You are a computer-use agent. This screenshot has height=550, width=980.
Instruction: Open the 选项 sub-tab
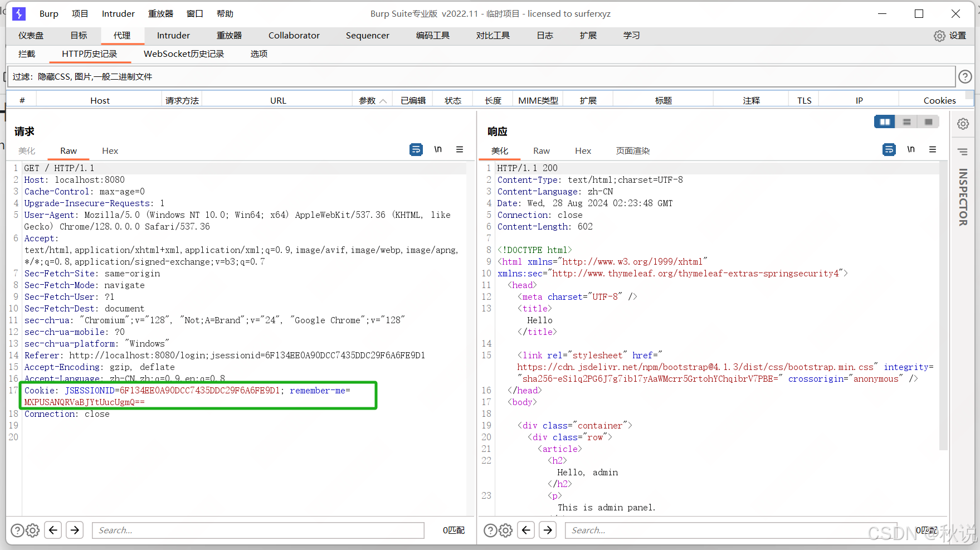tap(259, 54)
